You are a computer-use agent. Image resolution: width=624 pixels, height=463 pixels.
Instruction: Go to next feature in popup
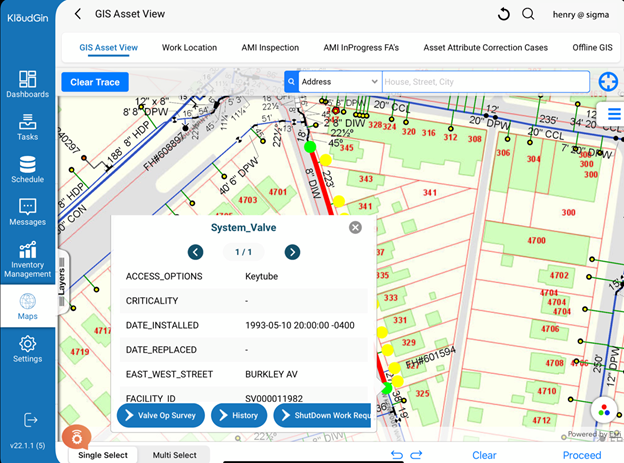[x=292, y=252]
